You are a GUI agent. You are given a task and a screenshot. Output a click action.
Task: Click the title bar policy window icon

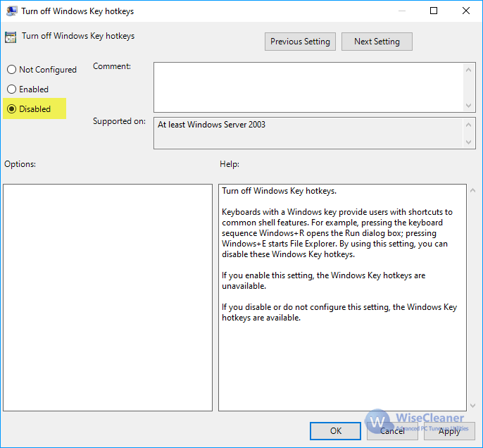(12, 11)
